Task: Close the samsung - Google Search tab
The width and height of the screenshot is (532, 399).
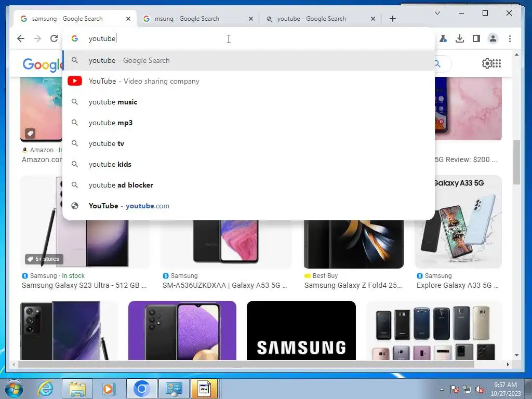Action: (128, 19)
